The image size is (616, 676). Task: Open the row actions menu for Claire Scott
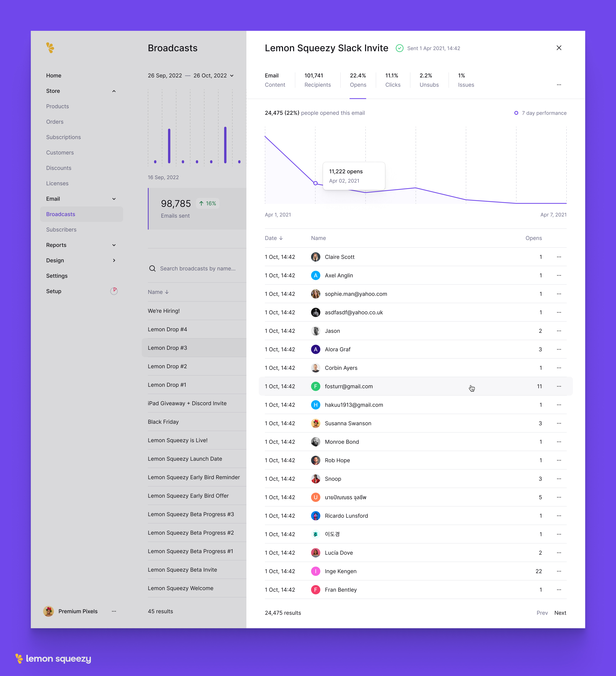pos(559,257)
